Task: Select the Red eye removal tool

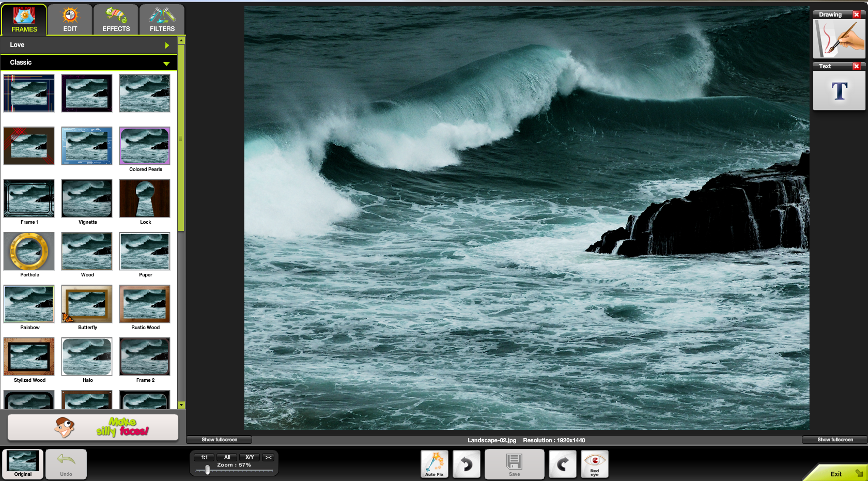Action: click(x=595, y=463)
